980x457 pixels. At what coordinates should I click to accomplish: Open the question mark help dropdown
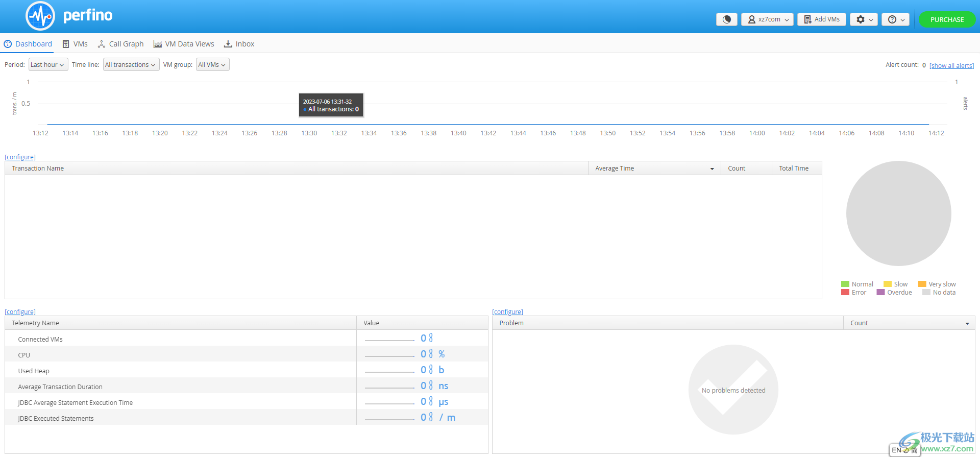(896, 19)
